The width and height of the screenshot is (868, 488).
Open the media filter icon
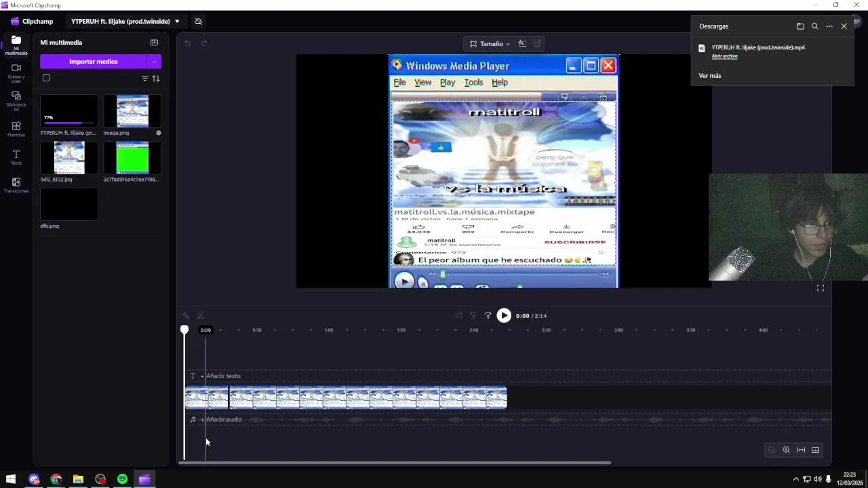144,79
